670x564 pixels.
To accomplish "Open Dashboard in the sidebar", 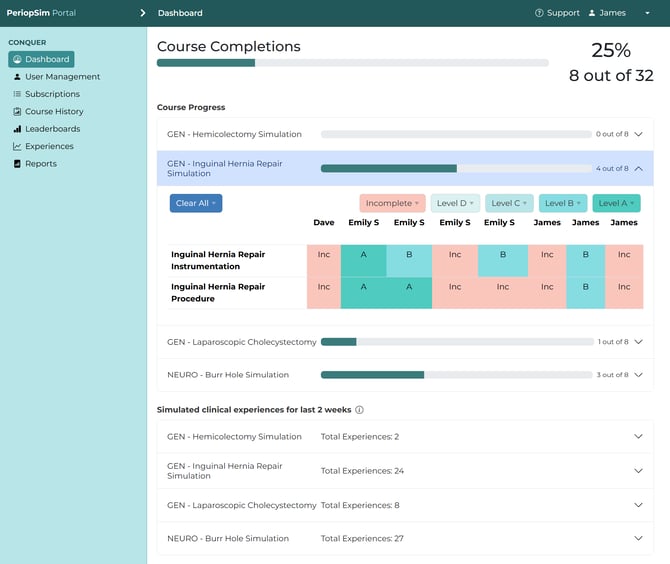I will point(41,59).
